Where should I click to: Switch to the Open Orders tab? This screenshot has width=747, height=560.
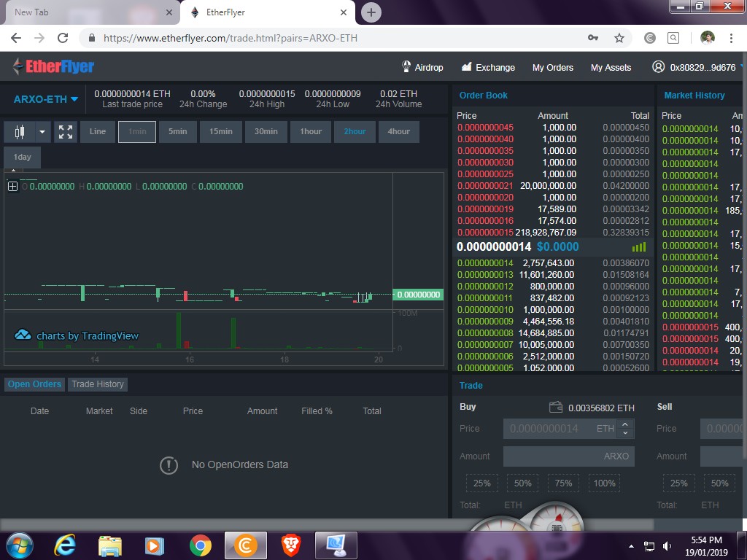(x=34, y=384)
